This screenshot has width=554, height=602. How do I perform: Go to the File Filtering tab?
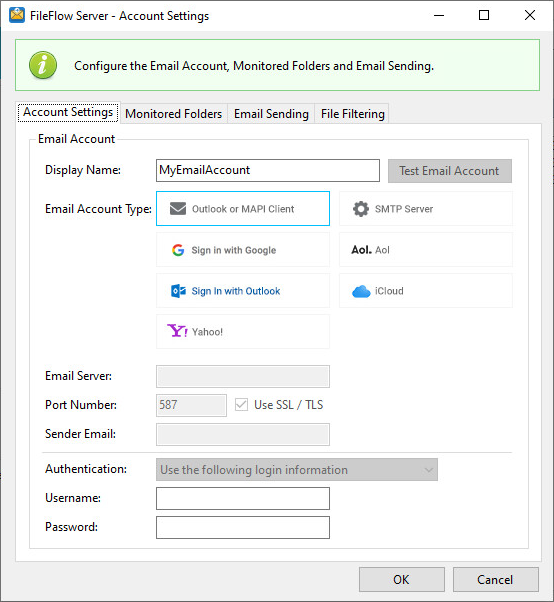pyautogui.click(x=352, y=114)
